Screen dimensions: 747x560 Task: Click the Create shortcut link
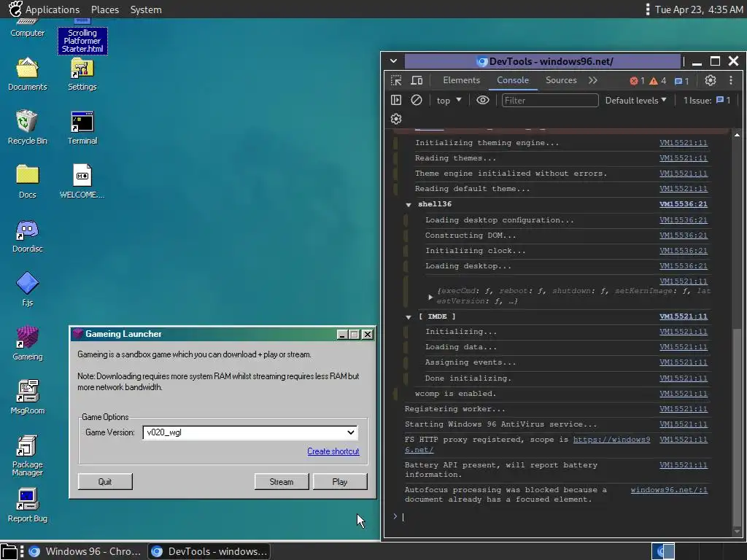pos(333,451)
